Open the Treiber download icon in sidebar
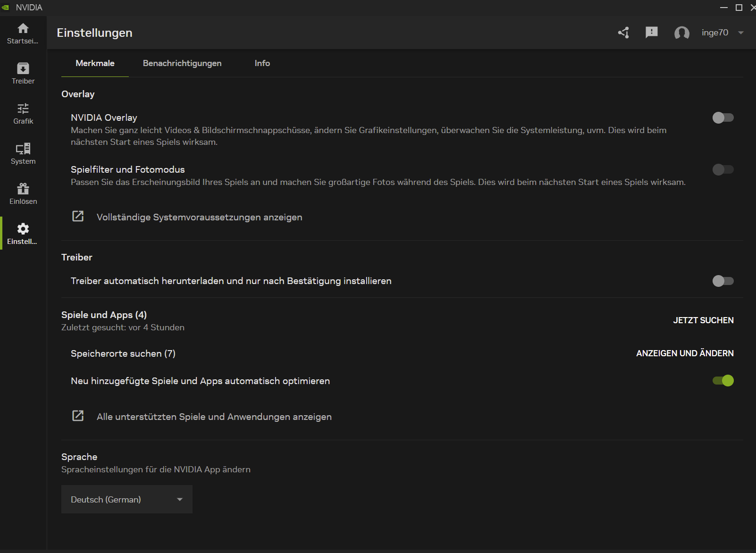The image size is (756, 553). 23,68
